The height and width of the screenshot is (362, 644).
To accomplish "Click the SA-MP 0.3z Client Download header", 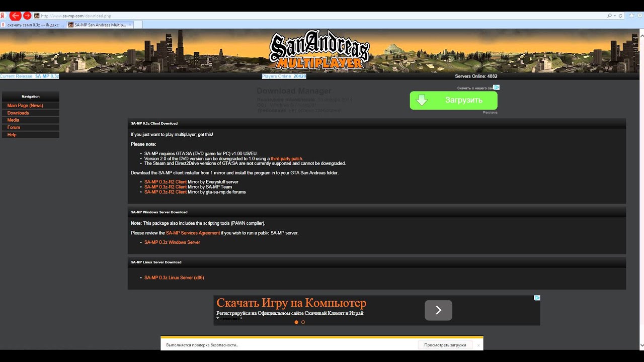I will click(x=377, y=123).
